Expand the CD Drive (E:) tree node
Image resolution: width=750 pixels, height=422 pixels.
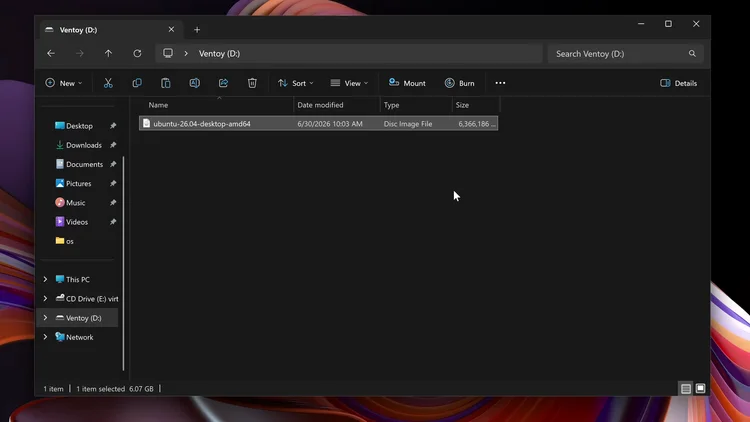pos(45,299)
